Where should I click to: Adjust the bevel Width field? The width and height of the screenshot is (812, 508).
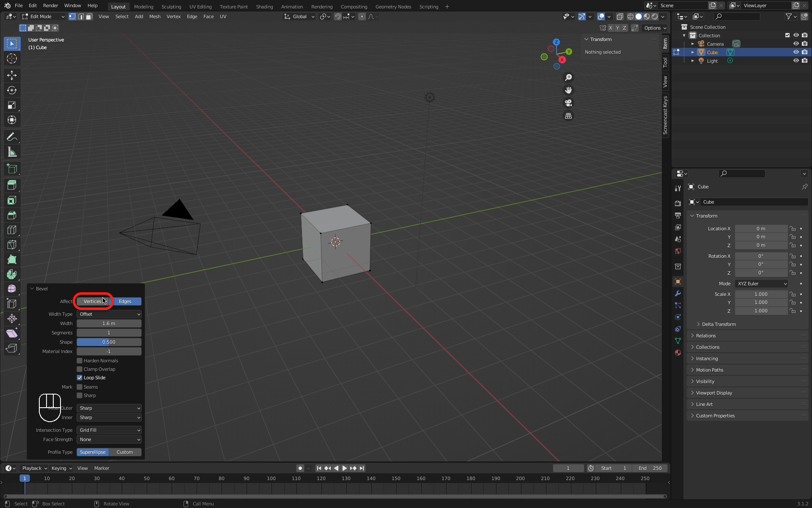tap(109, 323)
